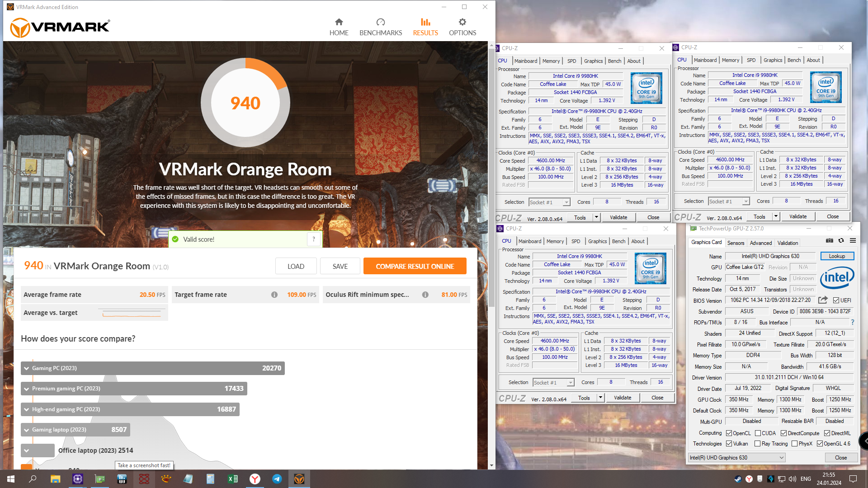
Task: Click the BIOS export share icon in GPU-Z
Action: tap(823, 300)
